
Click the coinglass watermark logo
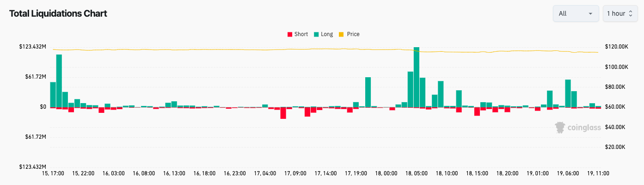[578, 128]
